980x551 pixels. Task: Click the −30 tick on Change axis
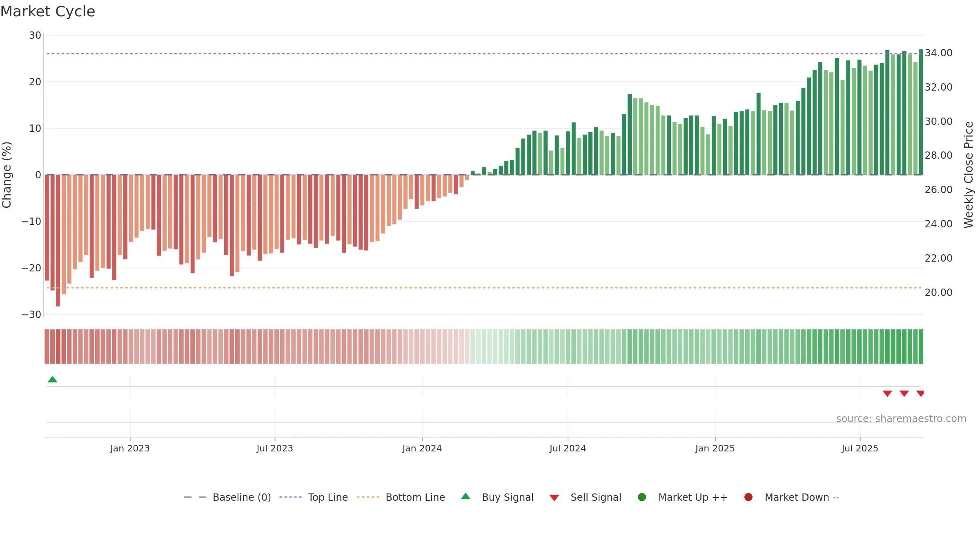point(31,315)
